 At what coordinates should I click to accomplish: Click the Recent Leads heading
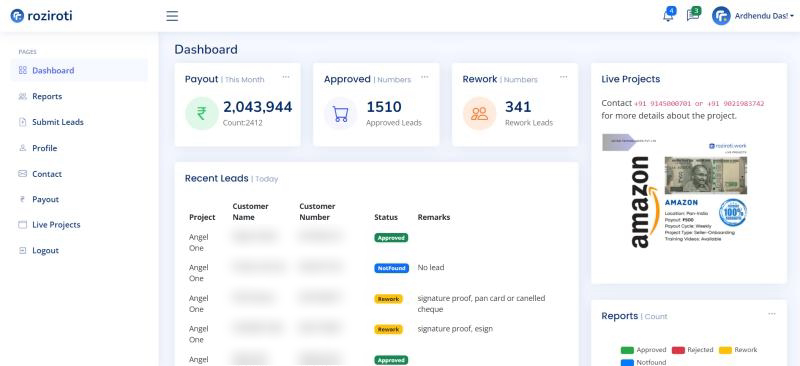tap(216, 179)
